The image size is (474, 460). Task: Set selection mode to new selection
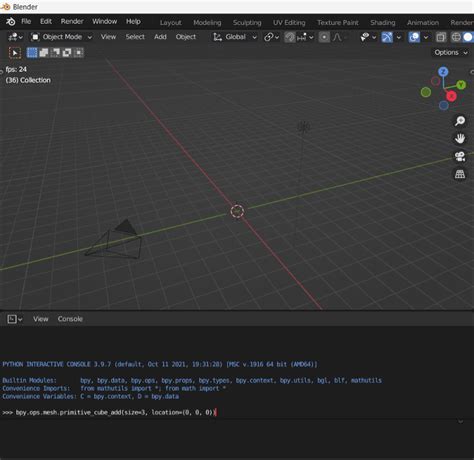[32, 52]
